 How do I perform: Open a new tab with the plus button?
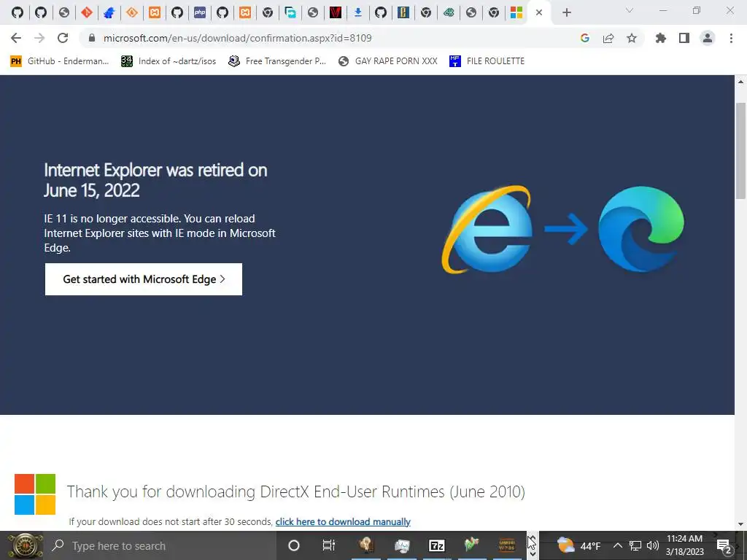pos(566,13)
